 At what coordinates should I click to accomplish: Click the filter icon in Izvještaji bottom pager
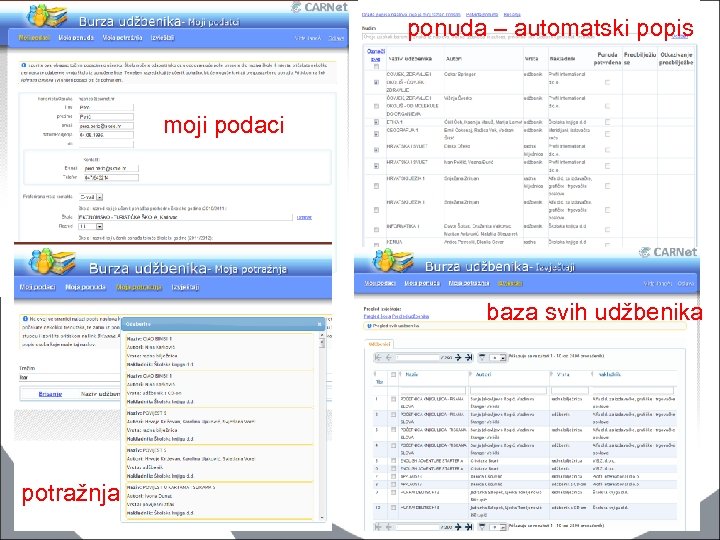coord(482,527)
